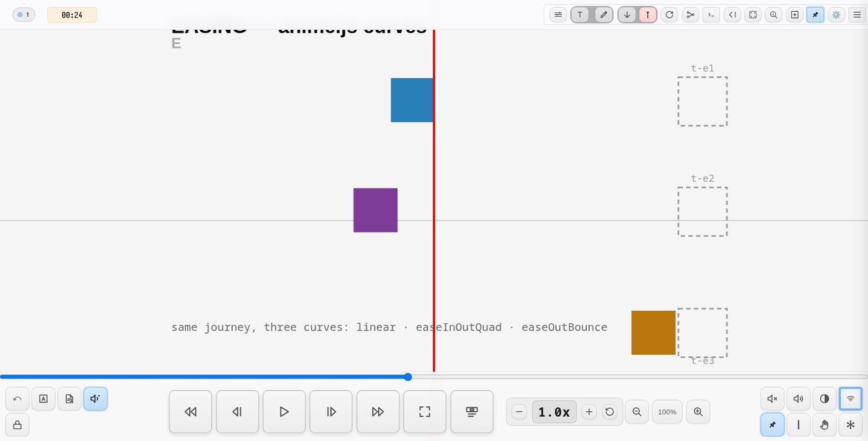Click the collapse-left bracket icon

[x=732, y=15]
